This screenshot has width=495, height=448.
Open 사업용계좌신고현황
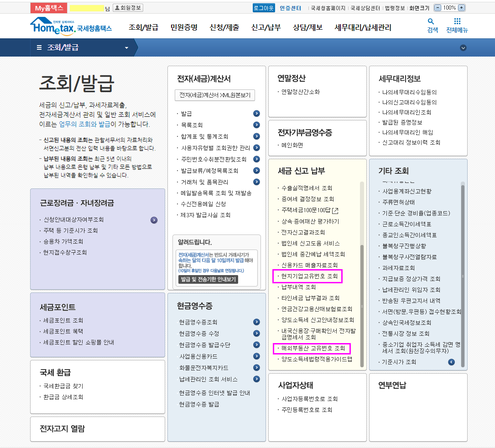pyautogui.click(x=406, y=191)
